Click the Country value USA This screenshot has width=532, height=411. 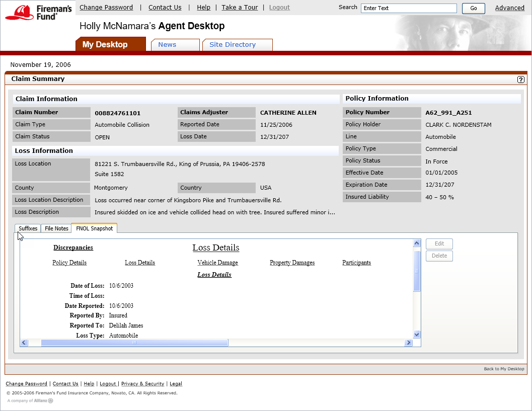coord(266,188)
